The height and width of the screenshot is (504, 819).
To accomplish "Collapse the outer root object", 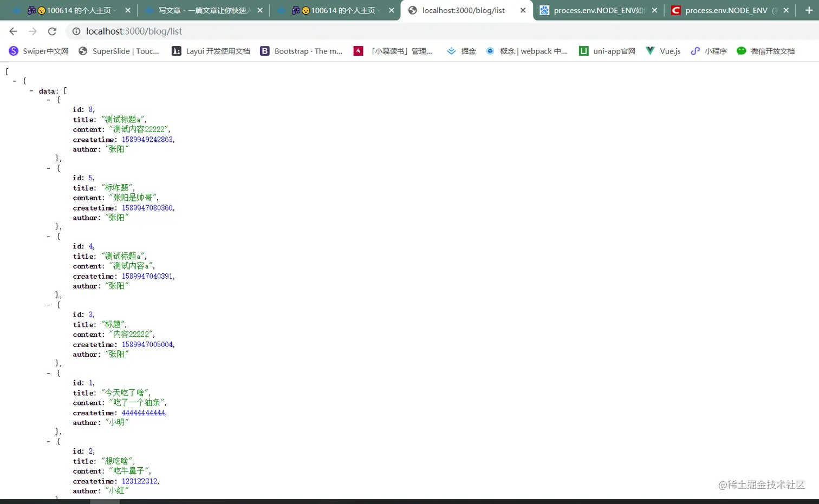I will point(15,81).
